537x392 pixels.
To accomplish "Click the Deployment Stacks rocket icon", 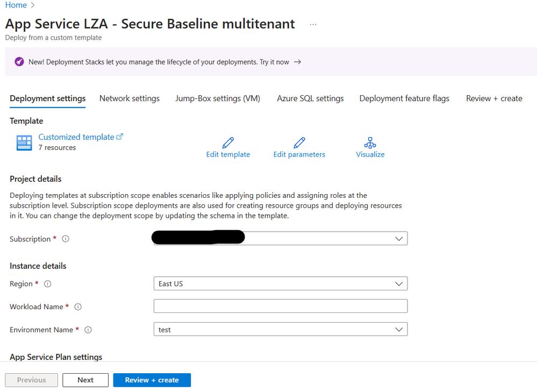I will pos(19,62).
